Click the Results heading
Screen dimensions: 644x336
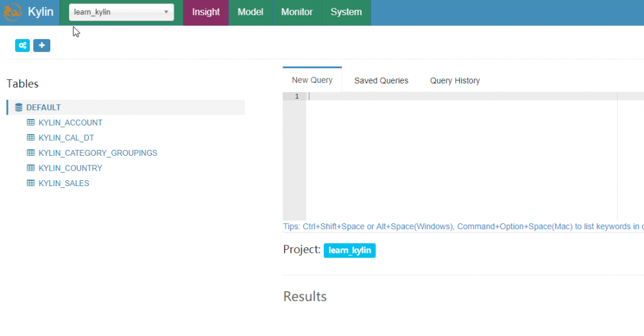pos(305,296)
